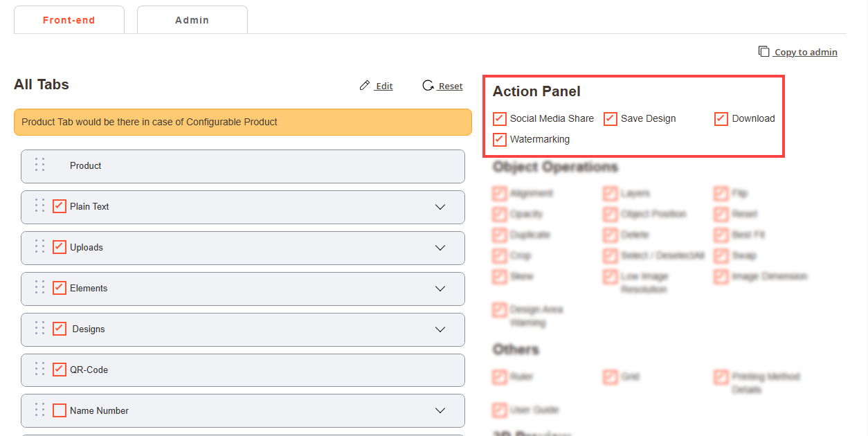Screen dimensions: 868x436
Task: Click the drag handle beside Plain Text
Action: (40, 206)
